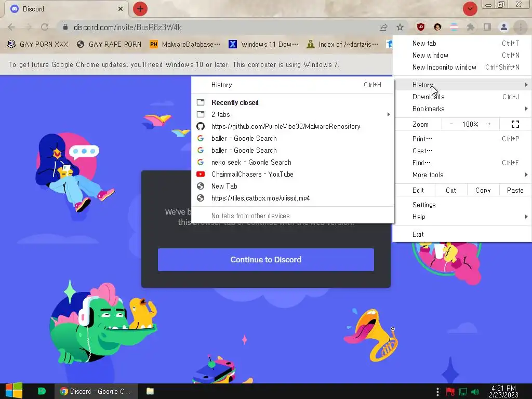Screen dimensions: 532x399
Task: Open the File Explorer taskbar folder icon
Action: (x=150, y=391)
